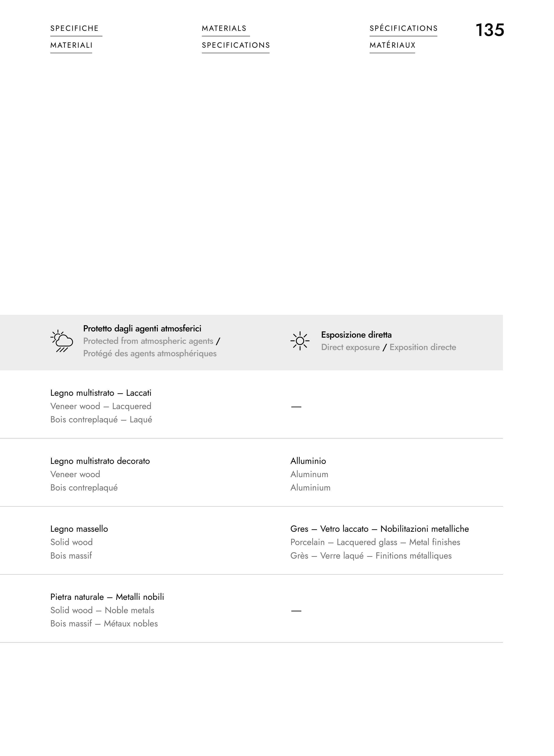Click the MATÉRIAUX heading
The image size is (554, 756).
(x=392, y=45)
